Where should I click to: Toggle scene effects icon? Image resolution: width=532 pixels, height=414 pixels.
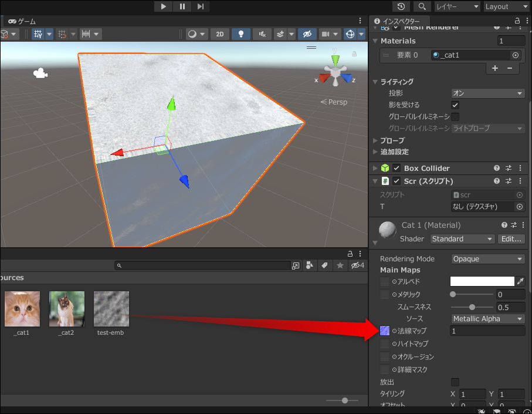click(280, 34)
